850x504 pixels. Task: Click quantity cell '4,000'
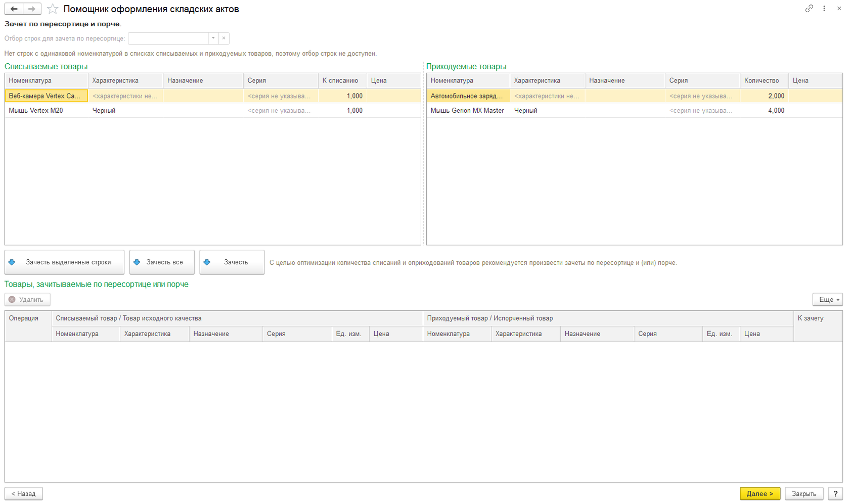click(x=764, y=111)
